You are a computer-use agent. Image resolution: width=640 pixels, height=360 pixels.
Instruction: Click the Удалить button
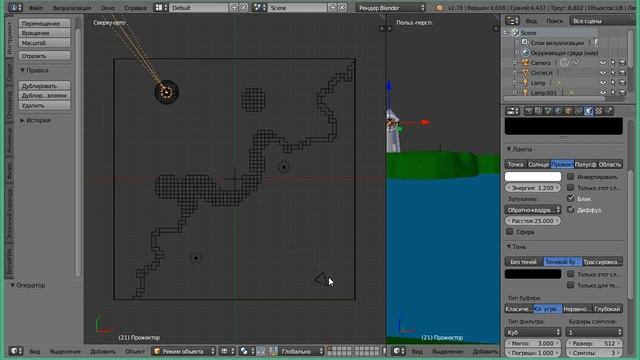point(44,105)
